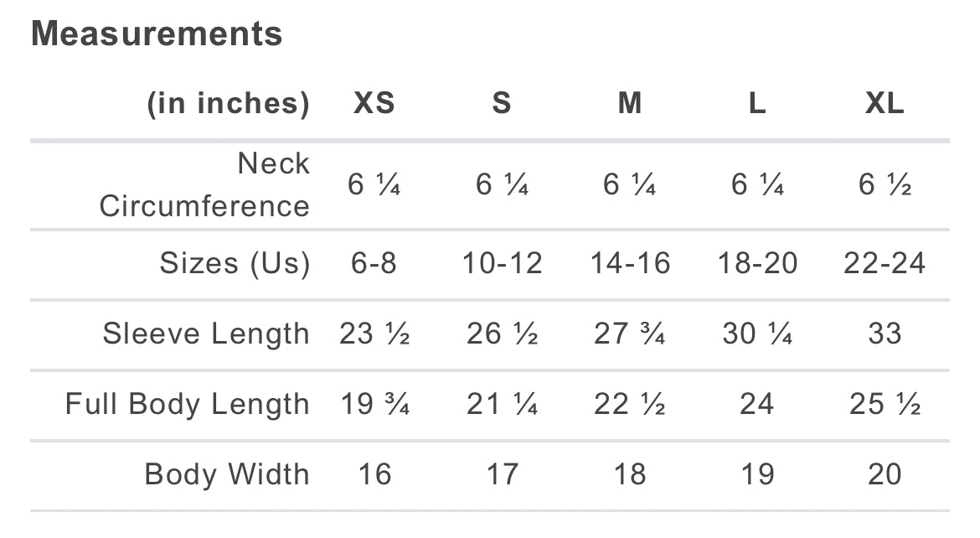Click the Body Width row label
This screenshot has height=538, width=980.
point(227,474)
